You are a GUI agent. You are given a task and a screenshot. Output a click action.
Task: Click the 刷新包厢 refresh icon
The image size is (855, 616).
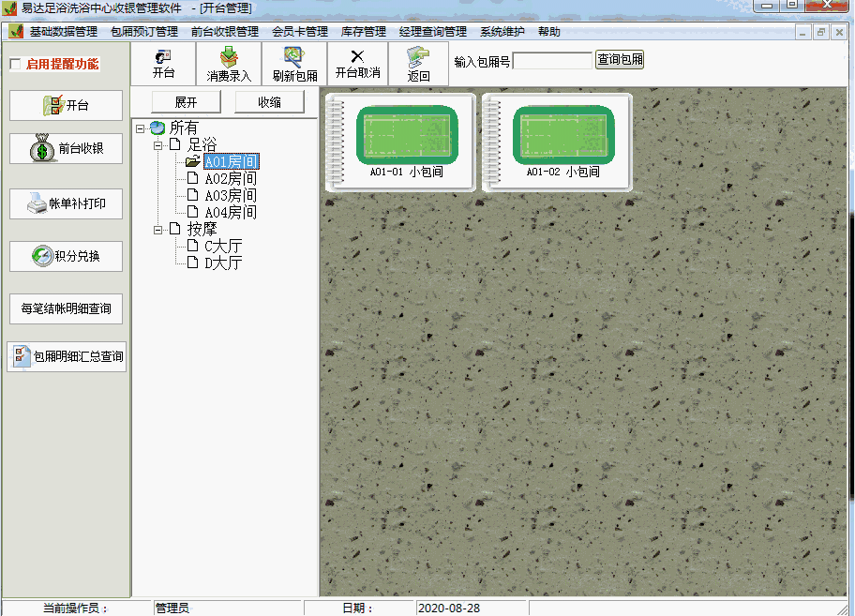[x=294, y=64]
